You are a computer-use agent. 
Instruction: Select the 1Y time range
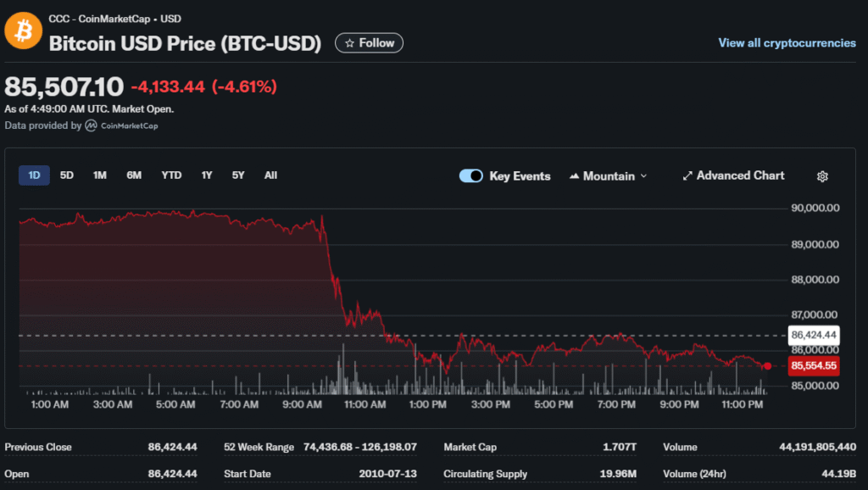[207, 175]
